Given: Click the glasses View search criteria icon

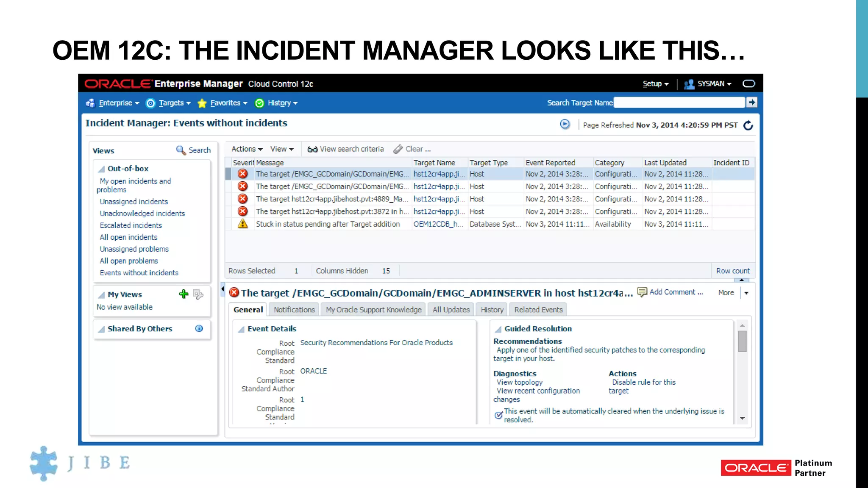Looking at the screenshot, I should pyautogui.click(x=312, y=149).
